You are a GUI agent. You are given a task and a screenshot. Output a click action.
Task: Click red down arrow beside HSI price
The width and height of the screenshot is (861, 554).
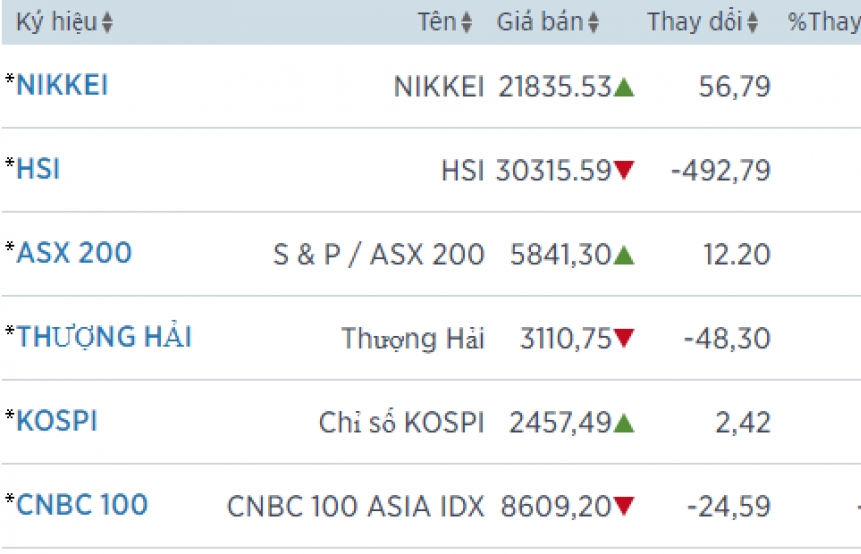pyautogui.click(x=624, y=172)
